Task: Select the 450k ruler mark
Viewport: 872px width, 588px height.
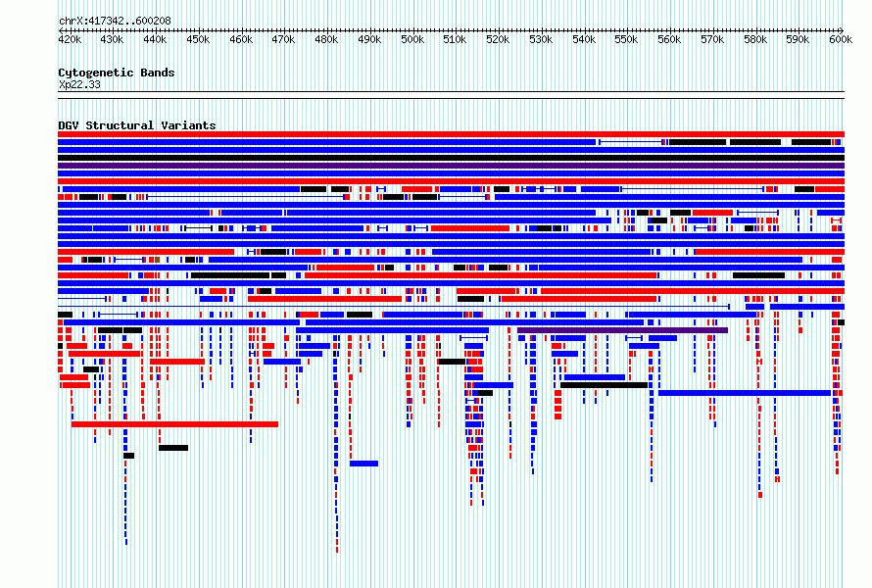Action: pos(198,39)
